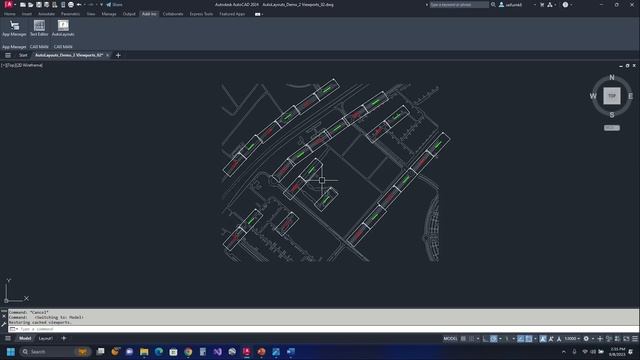The width and height of the screenshot is (640, 360).
Task: Click the S direction on the ViewCube compass
Action: (x=611, y=115)
